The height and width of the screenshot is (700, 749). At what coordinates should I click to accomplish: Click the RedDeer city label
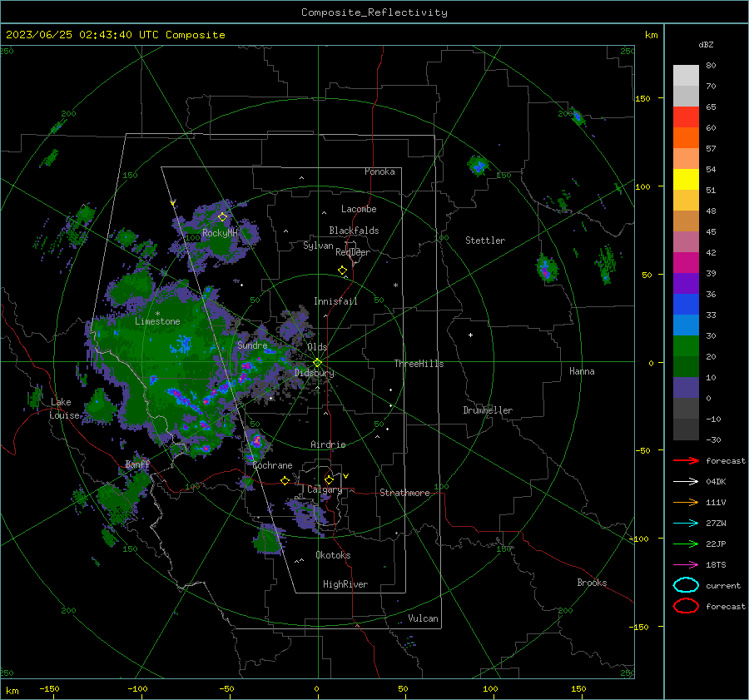tap(353, 252)
